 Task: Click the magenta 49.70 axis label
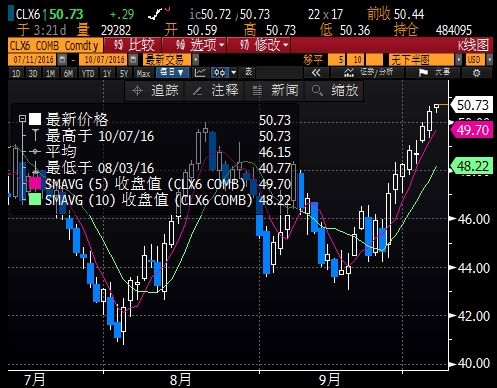pos(472,130)
